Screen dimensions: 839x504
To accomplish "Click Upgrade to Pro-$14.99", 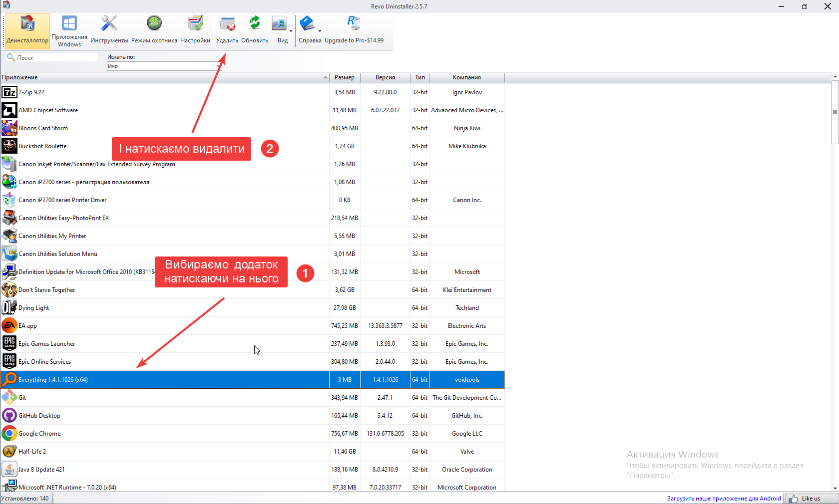I will pos(354,30).
